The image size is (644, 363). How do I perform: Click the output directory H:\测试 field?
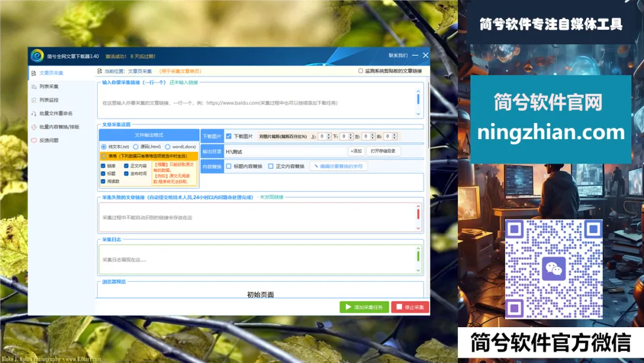tap(285, 152)
